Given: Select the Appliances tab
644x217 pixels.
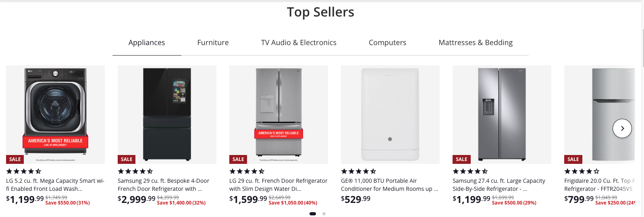Looking at the screenshot, I should (x=147, y=43).
